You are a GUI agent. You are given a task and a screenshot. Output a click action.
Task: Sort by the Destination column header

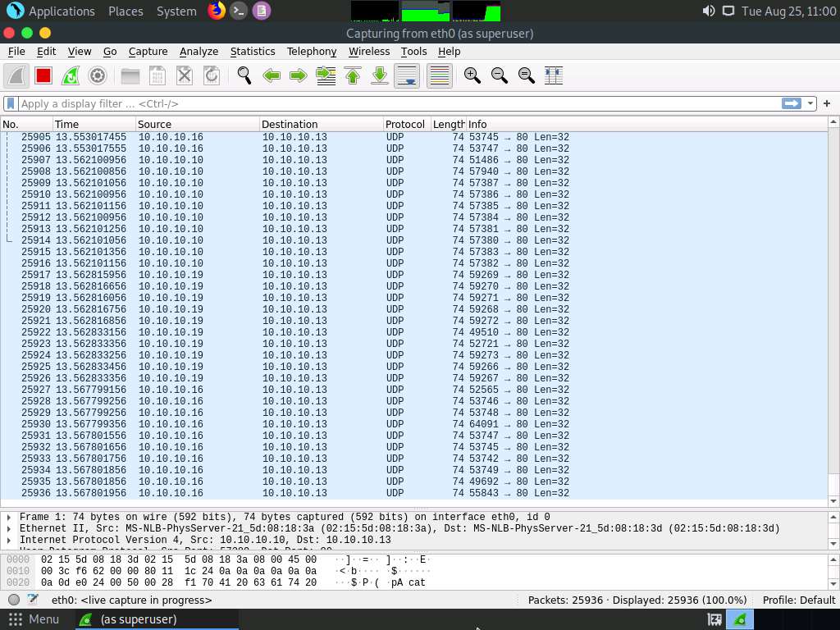(322, 125)
